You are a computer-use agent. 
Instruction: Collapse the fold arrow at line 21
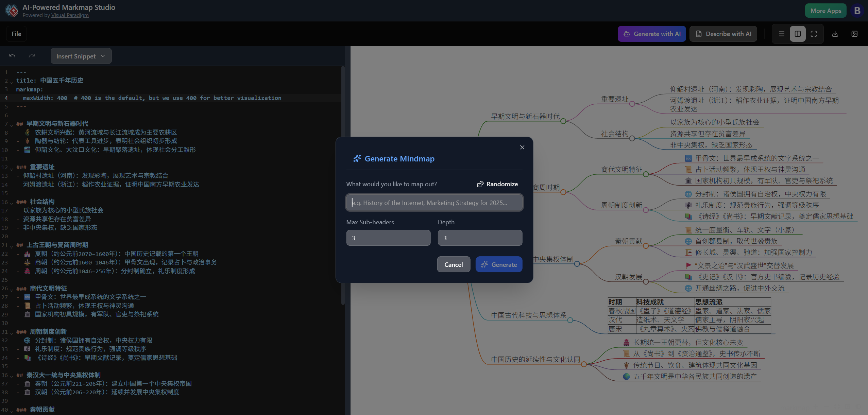point(12,247)
